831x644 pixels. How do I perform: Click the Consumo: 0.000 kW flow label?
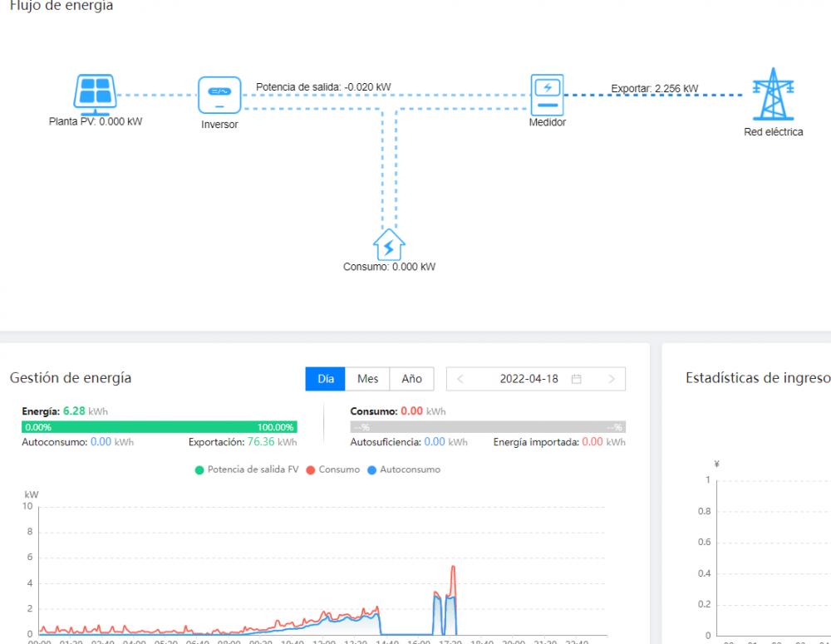[389, 267]
